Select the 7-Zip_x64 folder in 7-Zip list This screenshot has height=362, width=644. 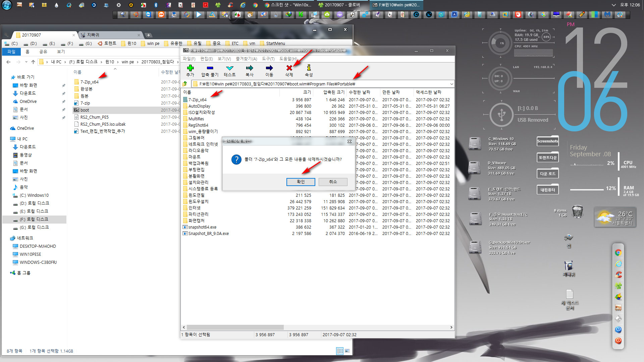coord(197,100)
